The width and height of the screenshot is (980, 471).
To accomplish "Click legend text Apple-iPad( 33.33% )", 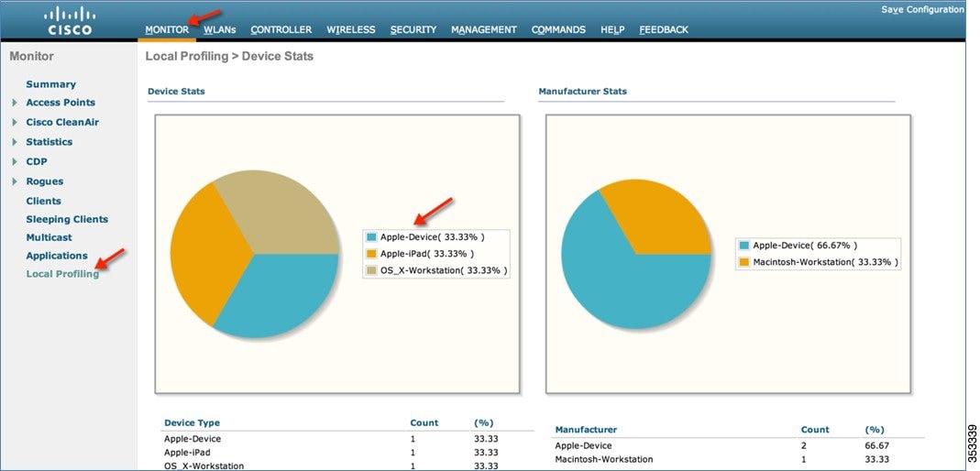I will tap(427, 254).
